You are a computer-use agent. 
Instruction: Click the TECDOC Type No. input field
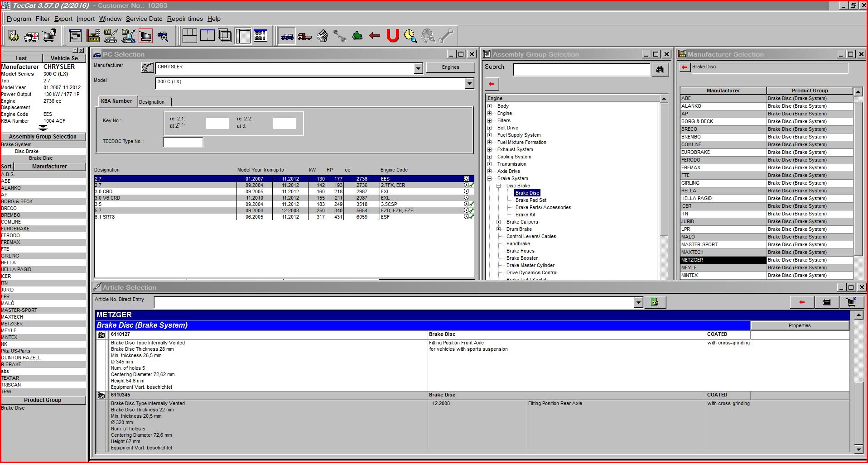pos(183,142)
